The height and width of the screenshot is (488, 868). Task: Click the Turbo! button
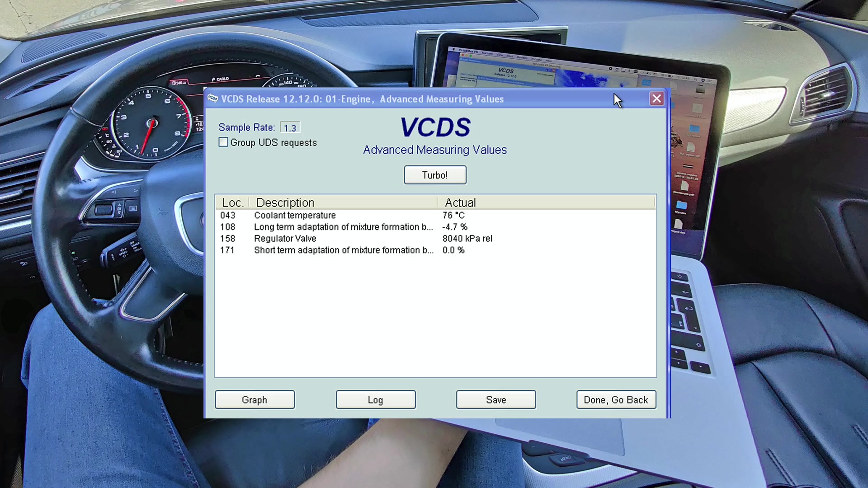[435, 175]
